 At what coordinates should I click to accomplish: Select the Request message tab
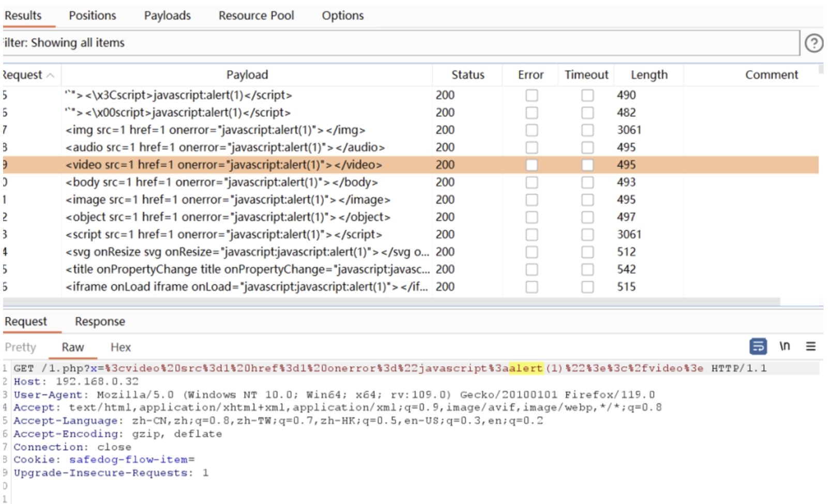coord(26,322)
